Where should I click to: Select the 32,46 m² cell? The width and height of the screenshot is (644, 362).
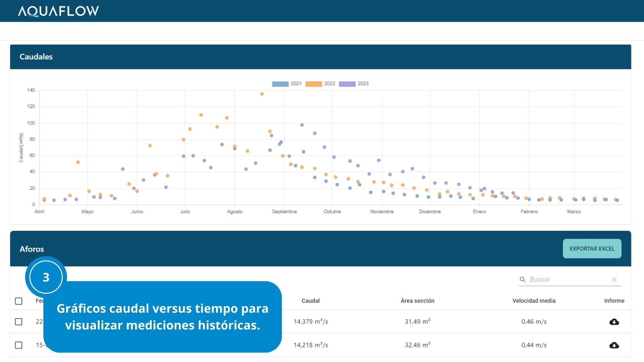click(417, 345)
